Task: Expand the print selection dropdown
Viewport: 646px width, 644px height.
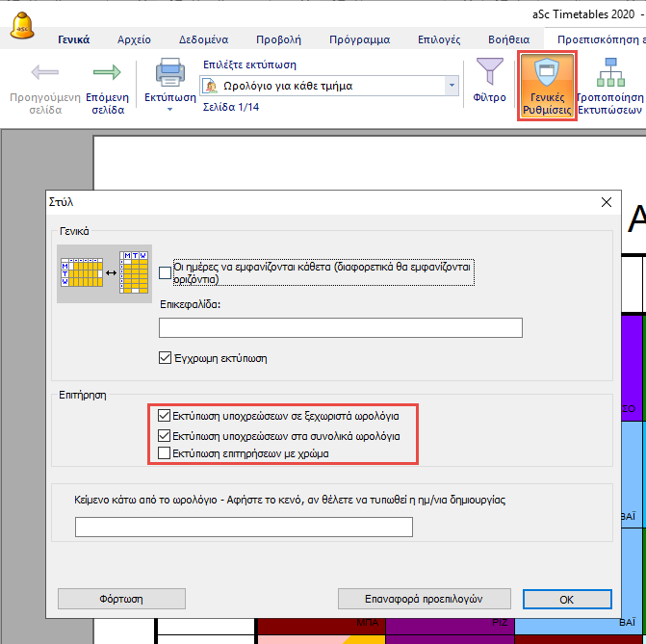Action: click(x=452, y=86)
